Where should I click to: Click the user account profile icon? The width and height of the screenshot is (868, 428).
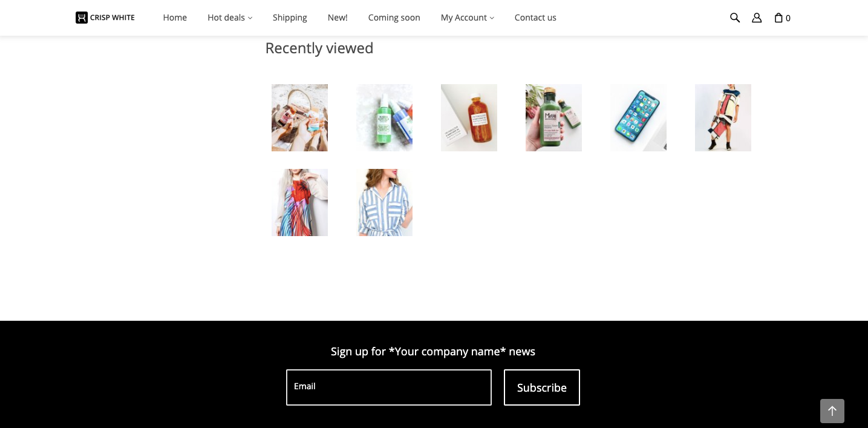(757, 18)
